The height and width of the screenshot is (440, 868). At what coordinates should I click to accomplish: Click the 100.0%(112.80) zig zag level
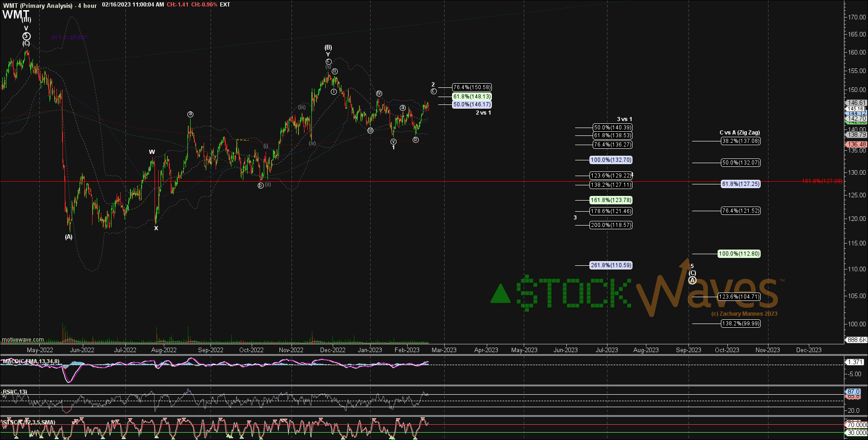(739, 254)
